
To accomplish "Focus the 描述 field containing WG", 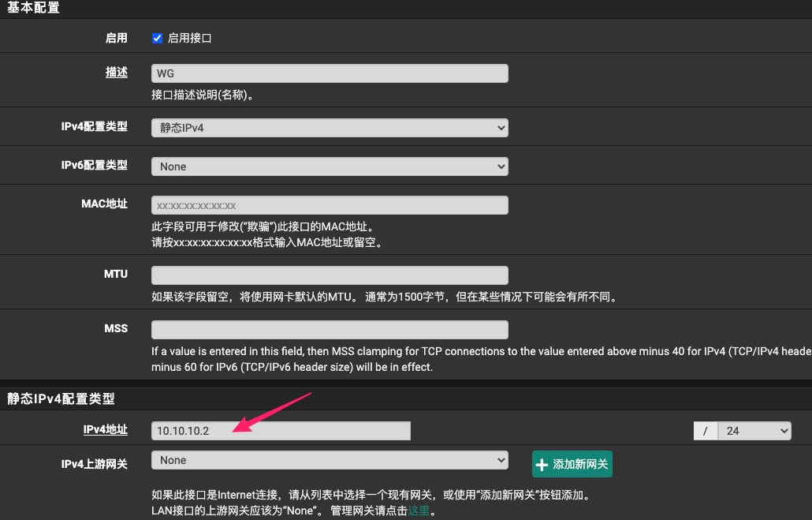I will click(x=330, y=73).
